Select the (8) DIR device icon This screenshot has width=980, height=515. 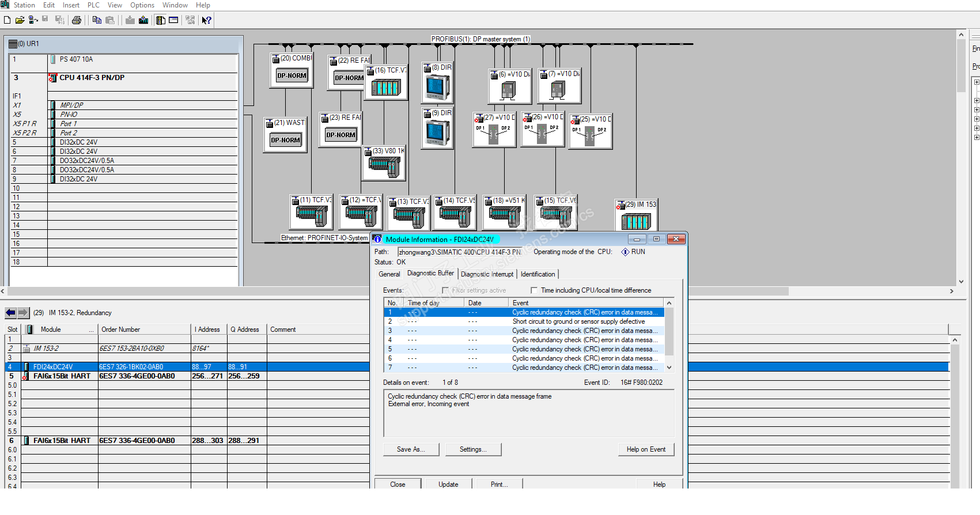pos(437,82)
